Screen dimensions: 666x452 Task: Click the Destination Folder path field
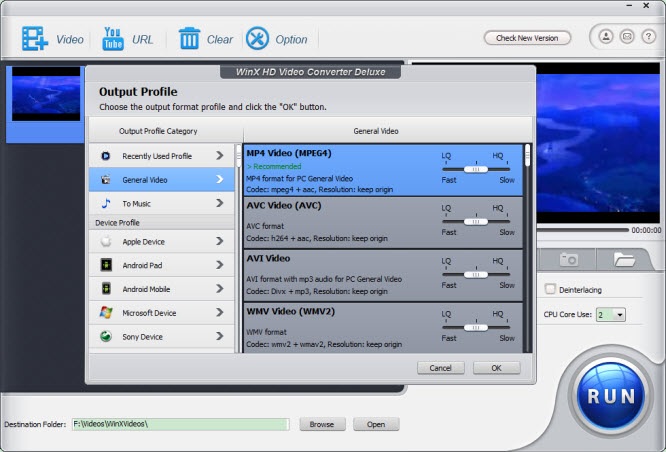tap(180, 424)
